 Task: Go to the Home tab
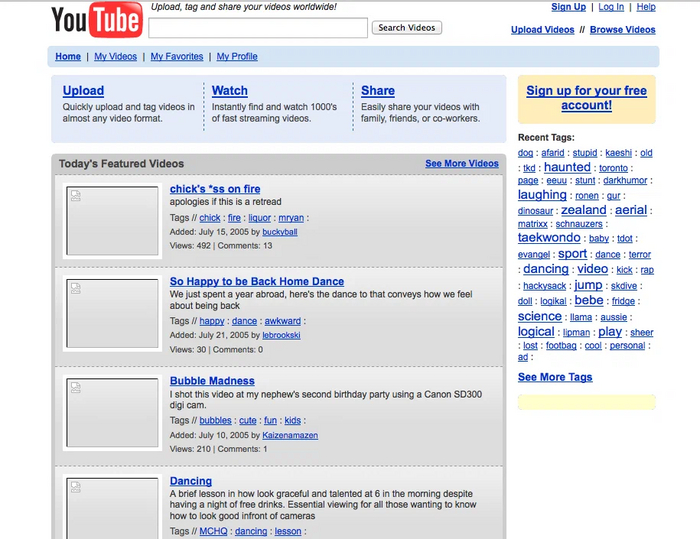coord(68,57)
